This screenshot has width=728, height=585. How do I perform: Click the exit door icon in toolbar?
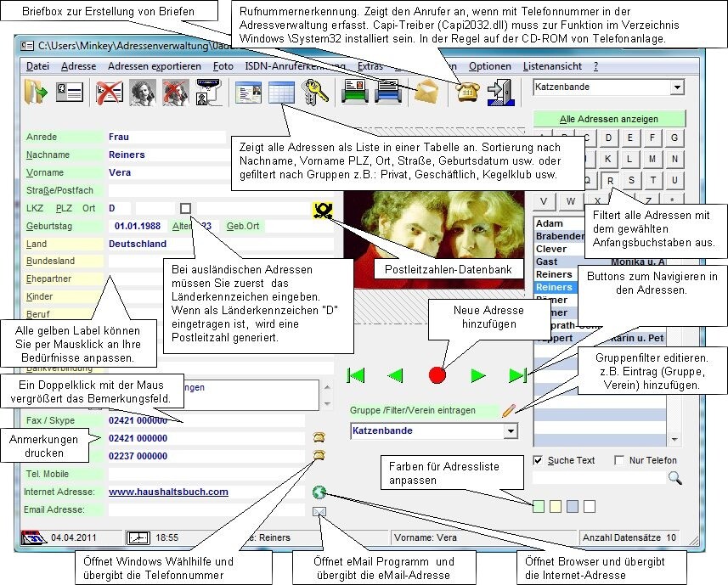tap(500, 92)
